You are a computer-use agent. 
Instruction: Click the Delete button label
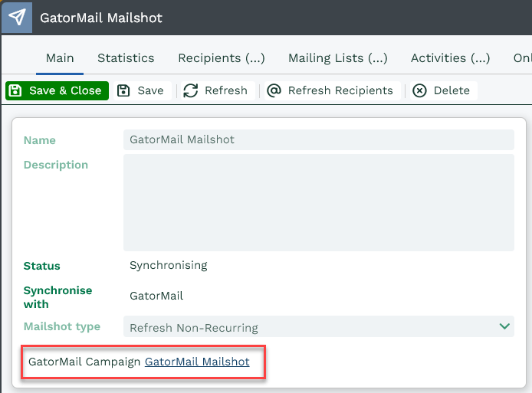(452, 90)
